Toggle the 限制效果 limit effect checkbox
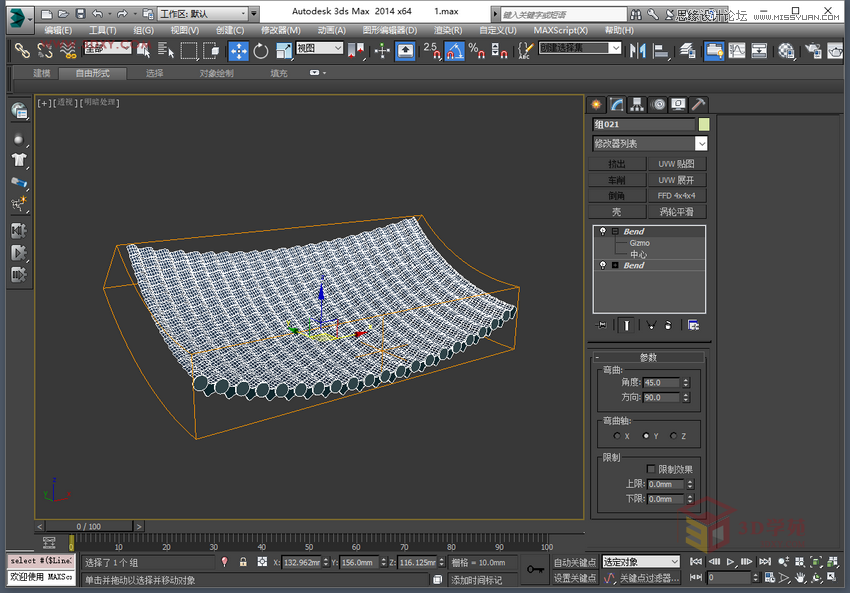 651,468
